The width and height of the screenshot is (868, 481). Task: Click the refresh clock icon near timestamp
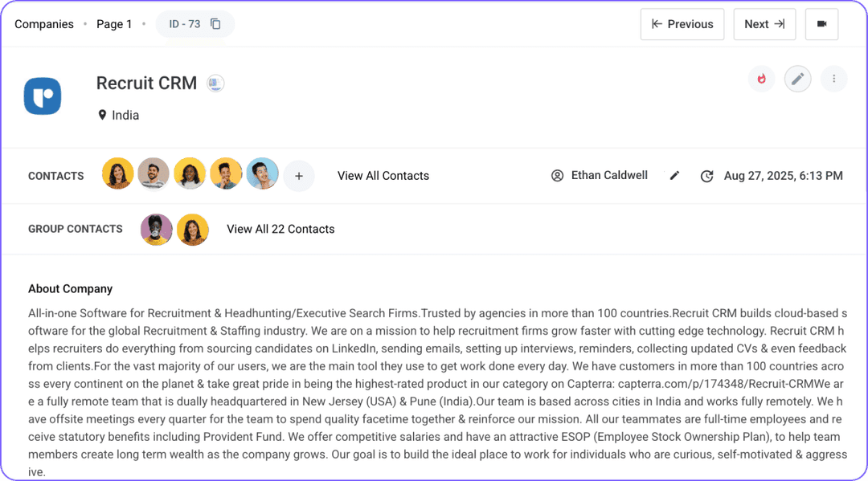[x=706, y=176]
